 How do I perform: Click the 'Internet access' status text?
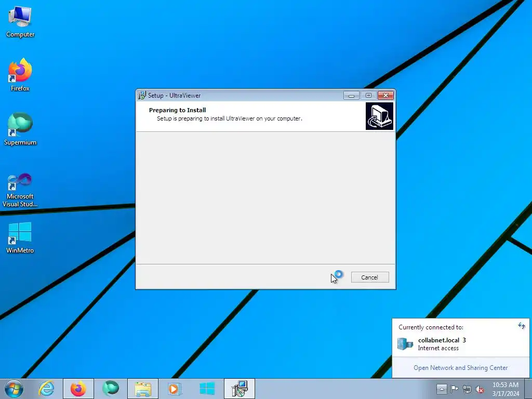pyautogui.click(x=438, y=348)
